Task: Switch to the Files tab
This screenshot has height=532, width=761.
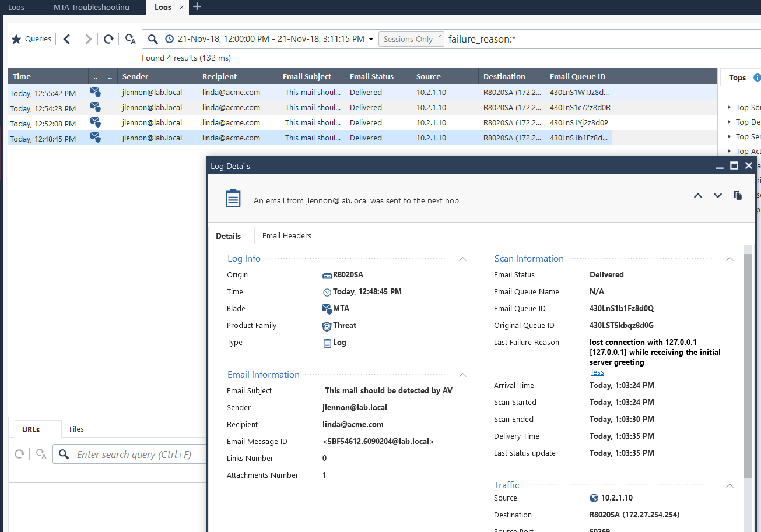Action: 76,429
